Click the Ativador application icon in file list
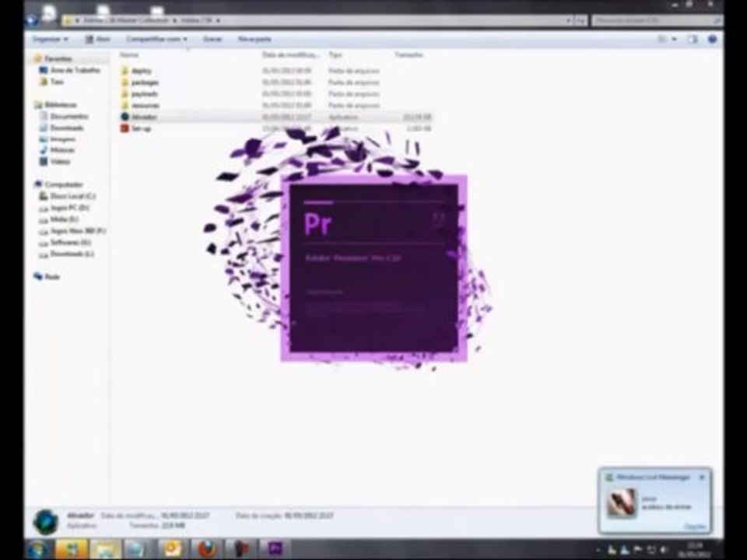Image resolution: width=747 pixels, height=560 pixels. pyautogui.click(x=124, y=117)
